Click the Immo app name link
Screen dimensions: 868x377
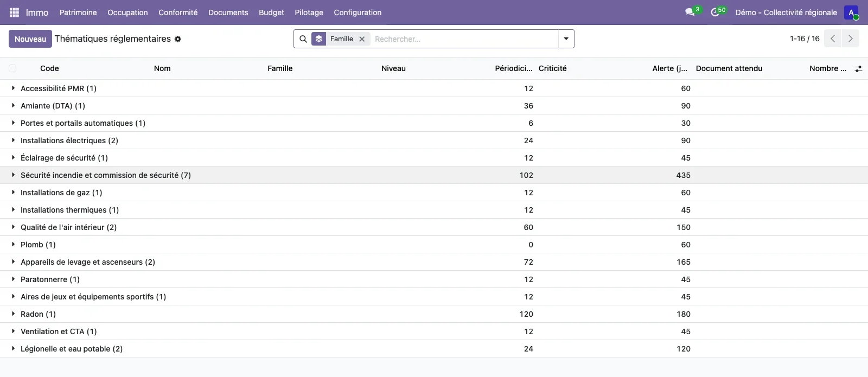[x=37, y=12]
